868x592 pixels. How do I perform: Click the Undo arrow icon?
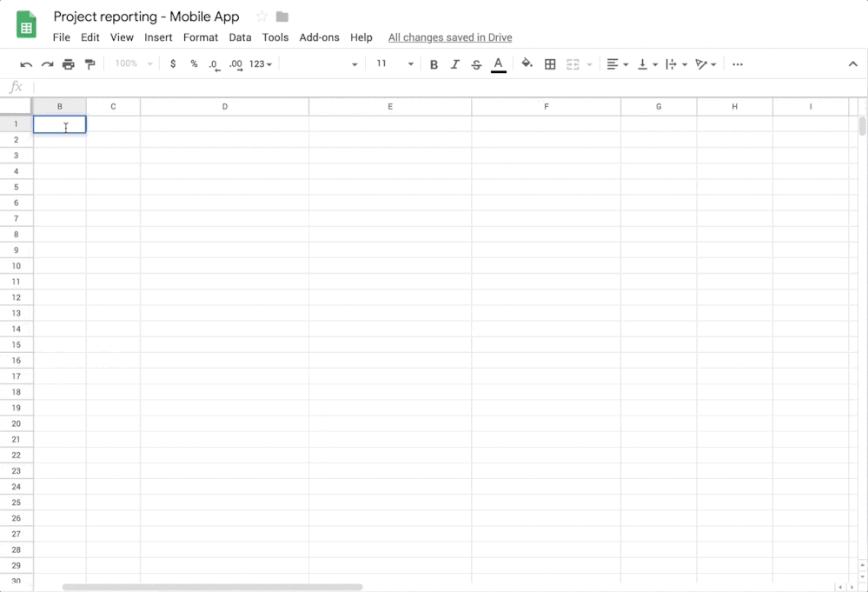tap(26, 64)
